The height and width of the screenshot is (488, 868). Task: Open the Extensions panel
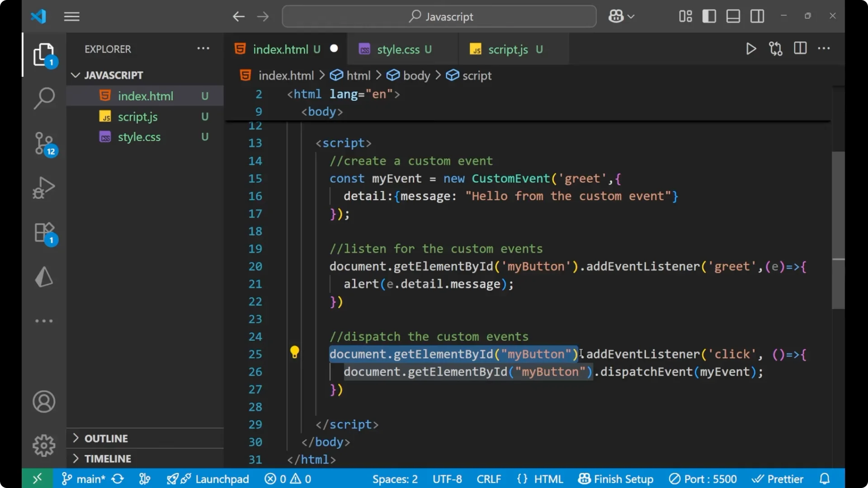click(44, 233)
